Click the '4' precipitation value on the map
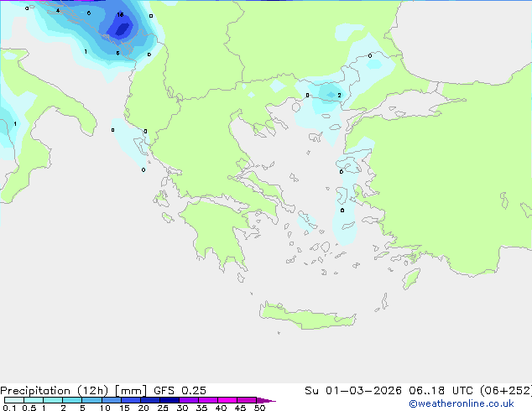Viewport: 532px width, 411px height. 58,11
